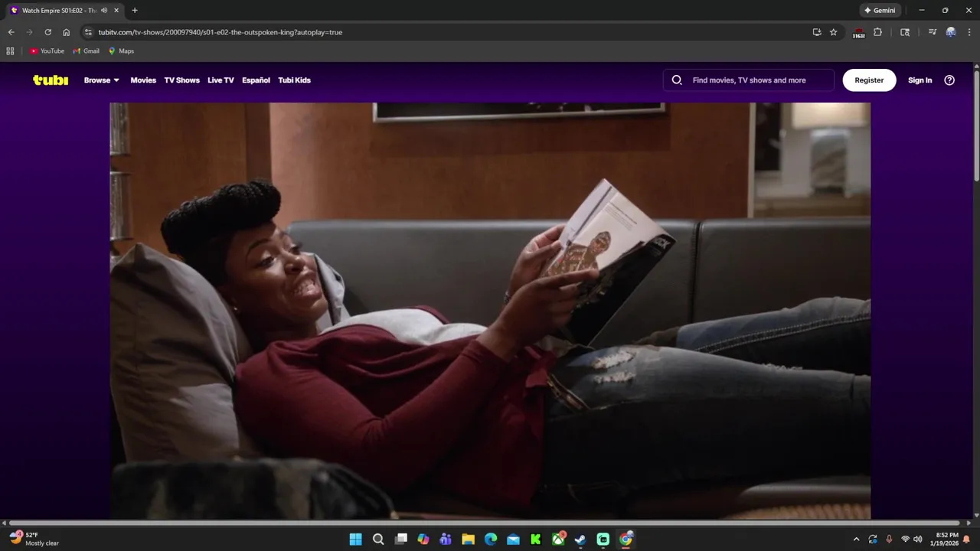Launch Copilot from the taskbar
Screen dimensions: 980x551
click(x=423, y=540)
